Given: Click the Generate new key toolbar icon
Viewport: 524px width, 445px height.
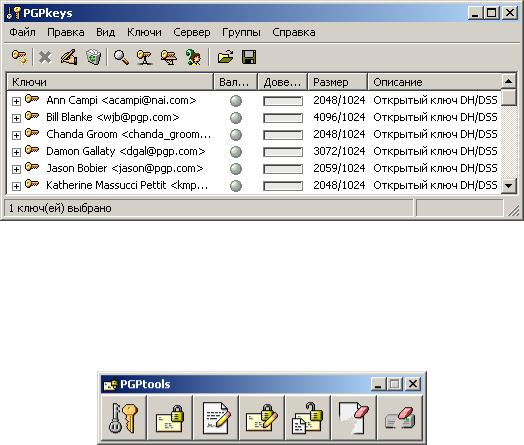Looking at the screenshot, I should click(x=19, y=57).
